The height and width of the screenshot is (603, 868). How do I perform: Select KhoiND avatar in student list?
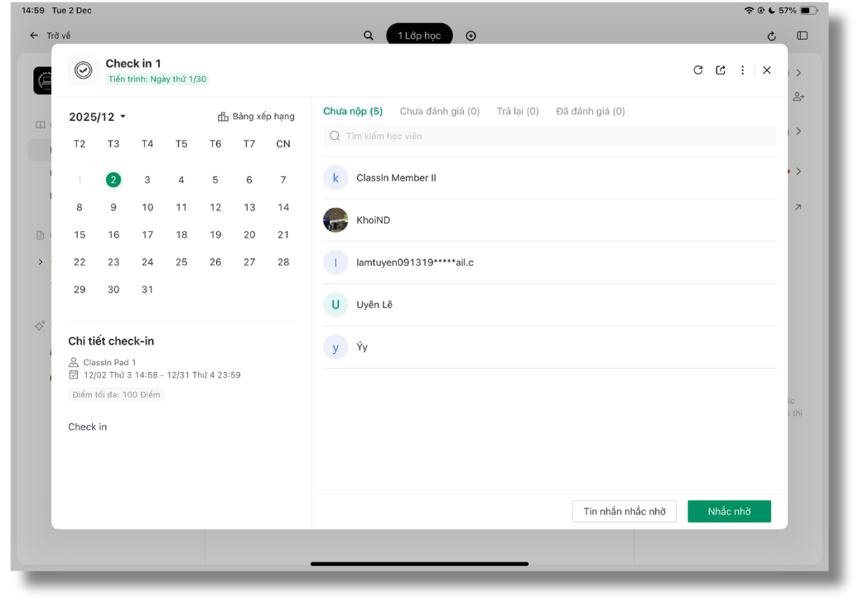(335, 220)
